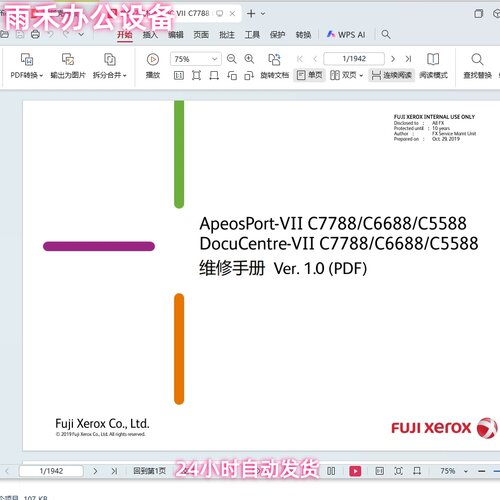This screenshot has width=500, height=500.
Task: Click 输出为图片 export icon
Action: click(x=68, y=59)
